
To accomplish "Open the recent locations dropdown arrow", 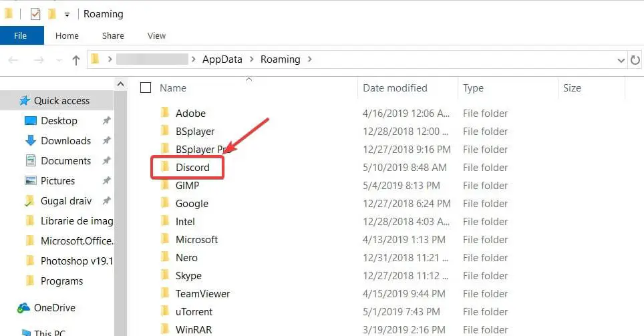I will pyautogui.click(x=59, y=60).
